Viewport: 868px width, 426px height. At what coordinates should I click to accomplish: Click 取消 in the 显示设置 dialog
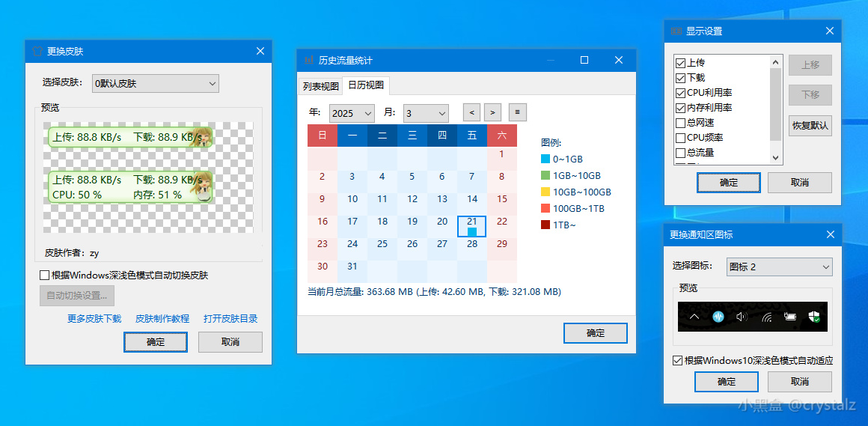click(x=800, y=182)
